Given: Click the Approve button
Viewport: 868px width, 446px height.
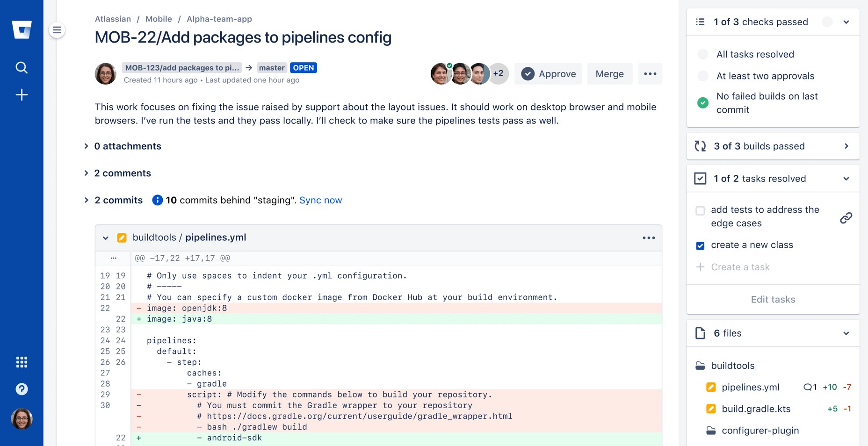Looking at the screenshot, I should click(548, 73).
